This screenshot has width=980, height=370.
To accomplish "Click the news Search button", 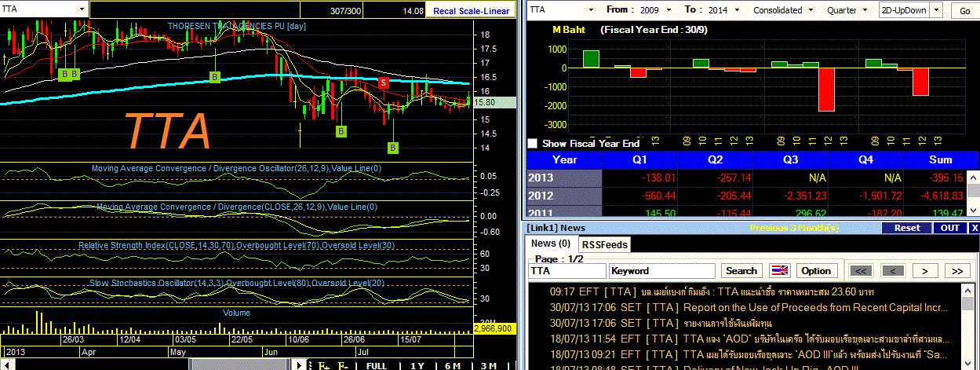I will (x=741, y=270).
